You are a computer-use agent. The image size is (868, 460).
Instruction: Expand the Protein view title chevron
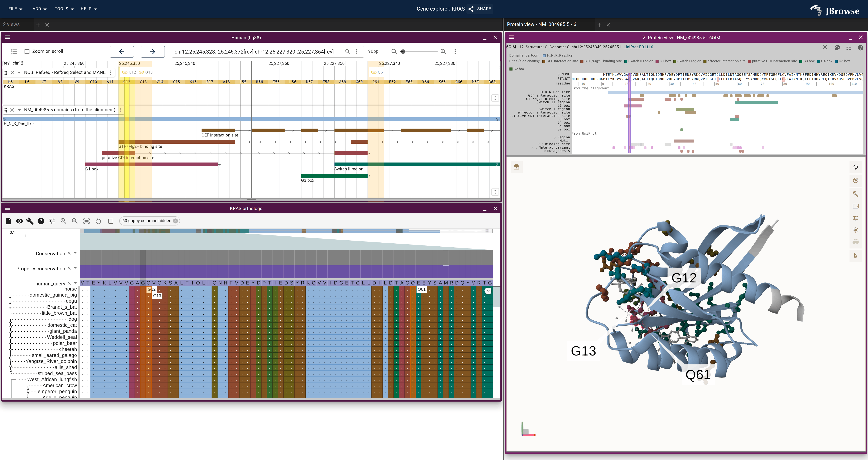coord(644,37)
